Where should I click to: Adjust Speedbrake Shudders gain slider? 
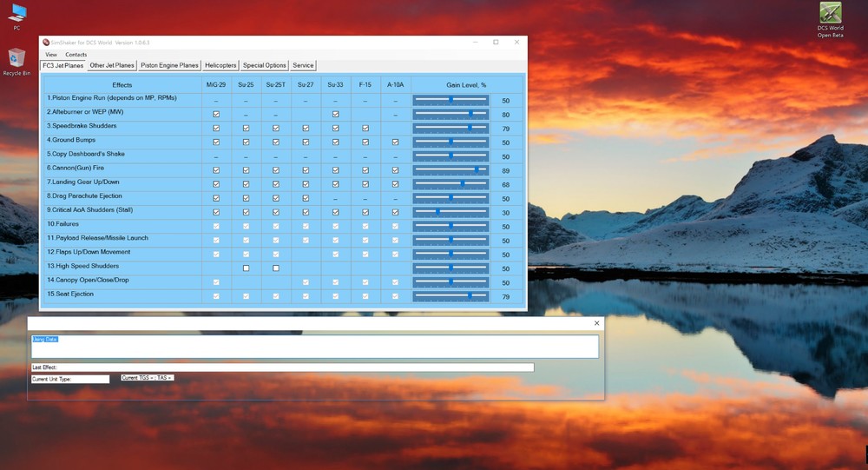point(450,128)
